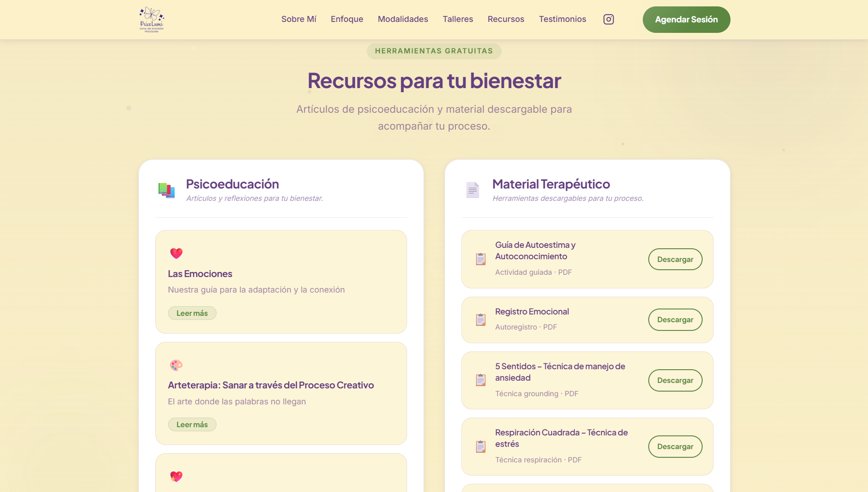The width and height of the screenshot is (868, 492).
Task: Click the 'Herramientas descargables para tu proceso' subtitle
Action: click(568, 198)
